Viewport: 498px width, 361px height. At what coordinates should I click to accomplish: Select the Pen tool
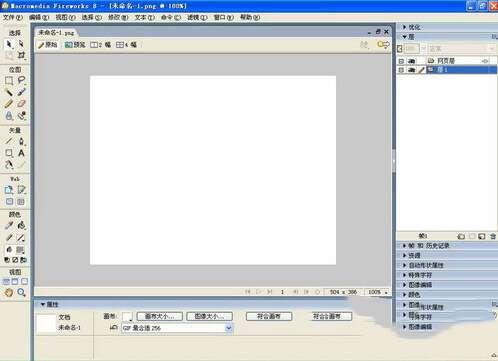[x=21, y=141]
